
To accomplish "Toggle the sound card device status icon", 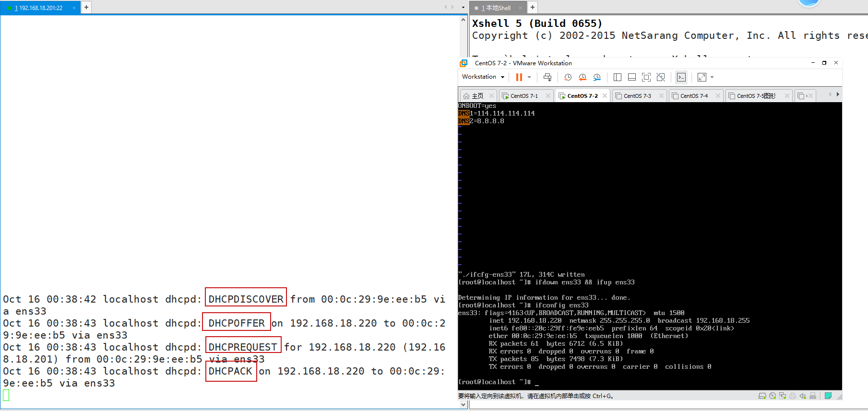I will 803,396.
